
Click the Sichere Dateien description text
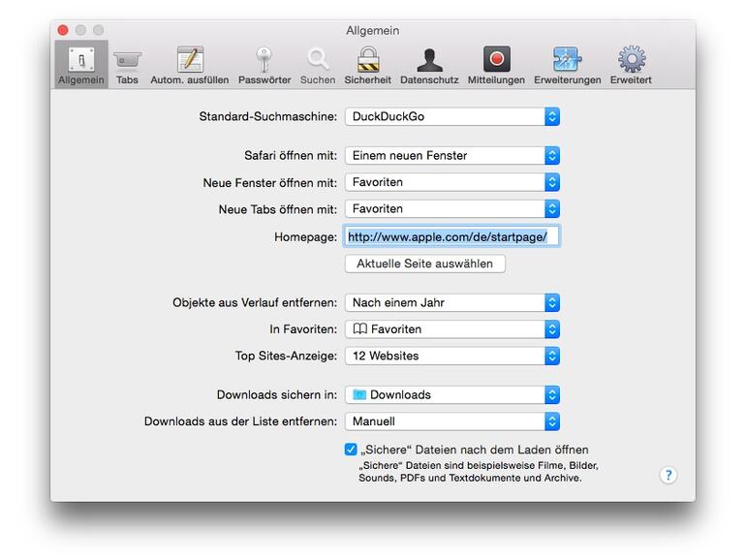coord(479,472)
